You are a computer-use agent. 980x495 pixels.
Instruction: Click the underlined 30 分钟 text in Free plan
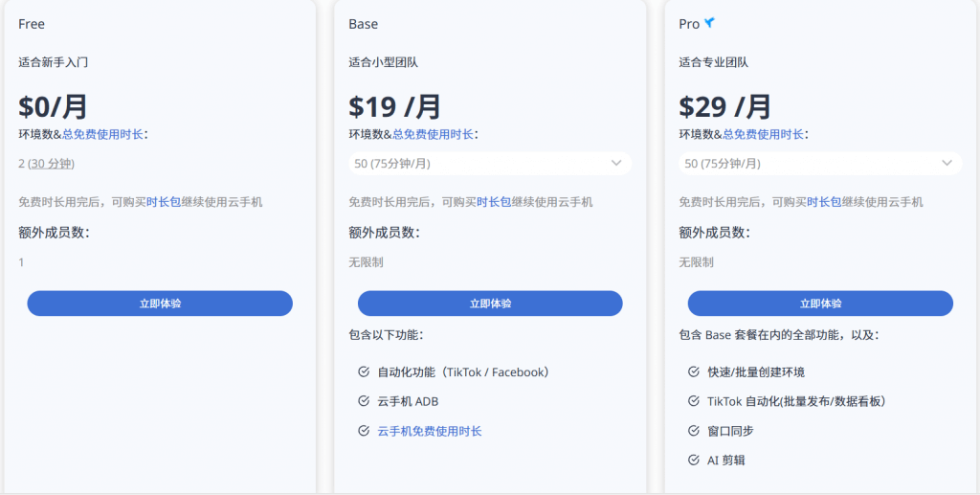(x=51, y=164)
